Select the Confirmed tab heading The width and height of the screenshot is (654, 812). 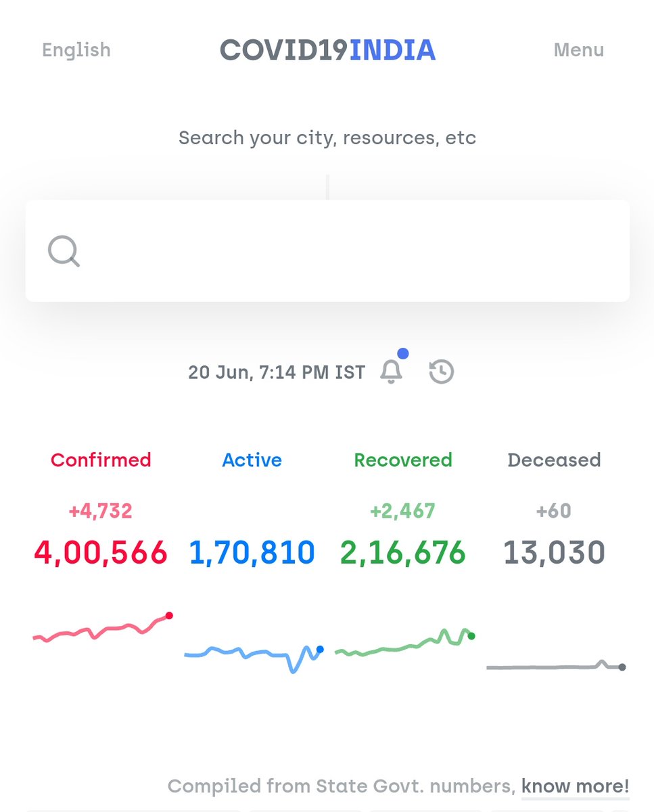pos(100,459)
